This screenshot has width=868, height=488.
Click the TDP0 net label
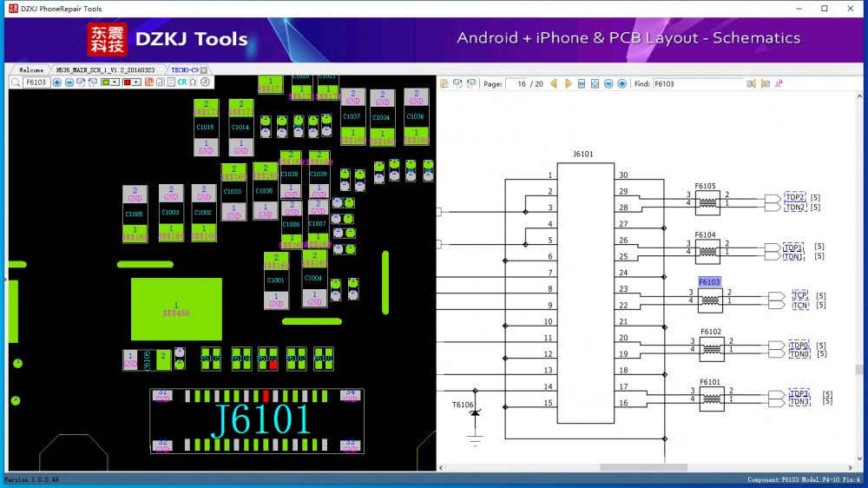[799, 345]
